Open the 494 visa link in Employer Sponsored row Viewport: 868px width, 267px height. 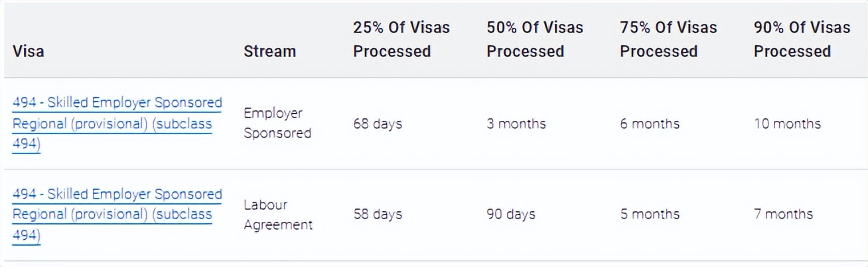tap(117, 124)
